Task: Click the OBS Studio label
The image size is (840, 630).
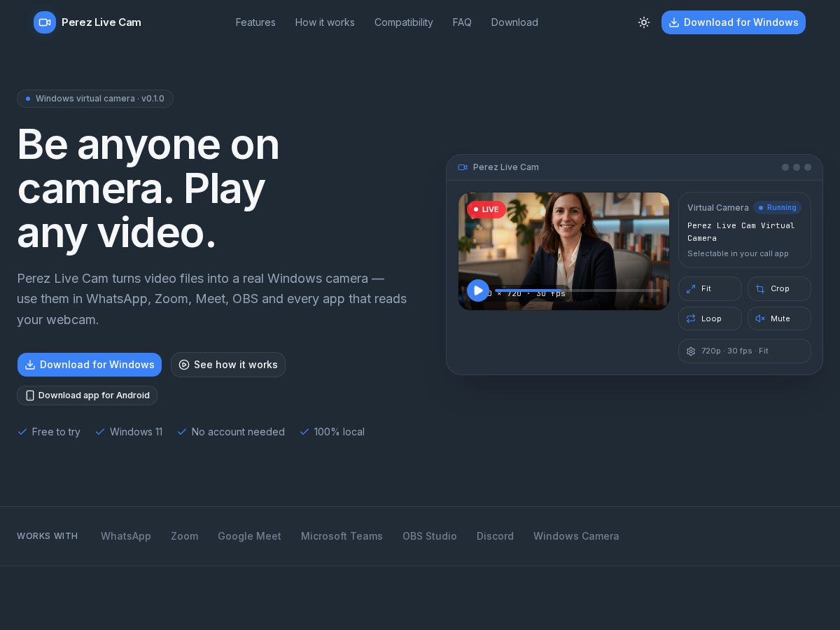Action: (x=430, y=536)
